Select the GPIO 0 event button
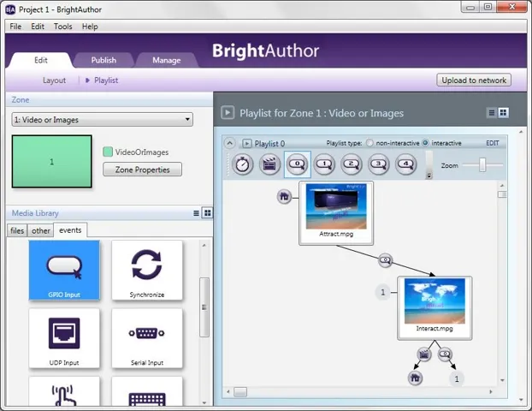The image size is (532, 411). pyautogui.click(x=297, y=164)
